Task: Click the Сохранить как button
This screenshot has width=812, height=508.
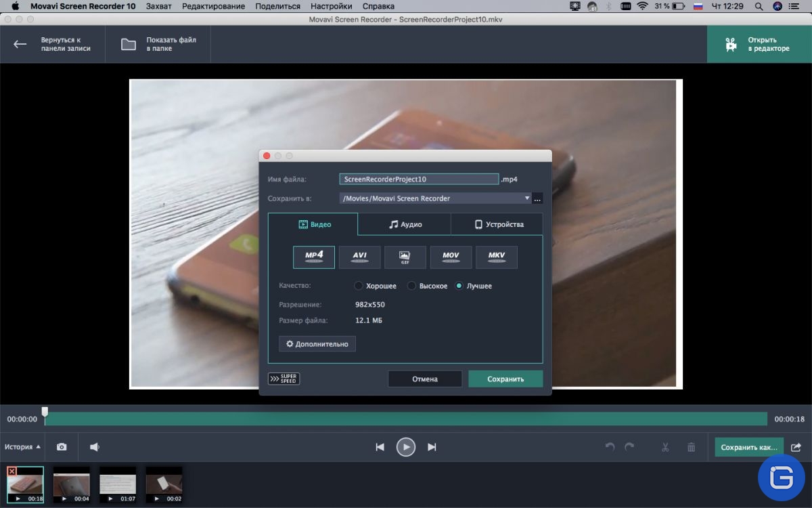Action: (x=749, y=447)
